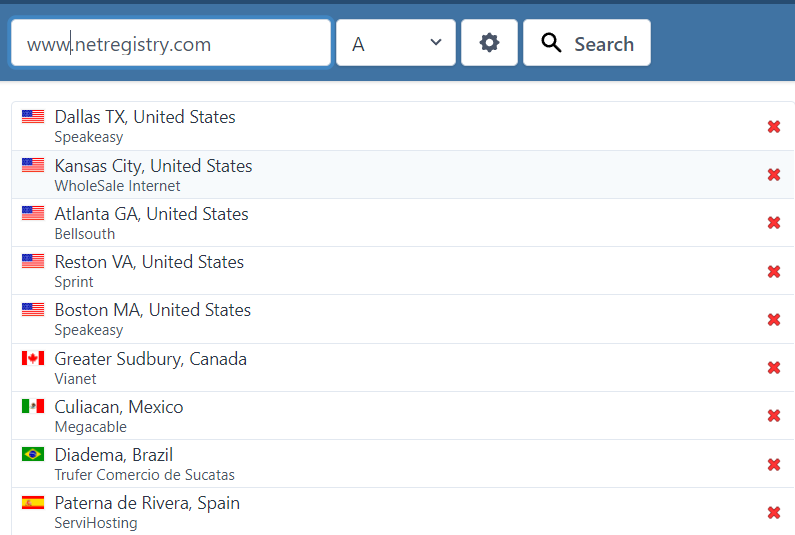Click the Sprint provider text

(74, 282)
